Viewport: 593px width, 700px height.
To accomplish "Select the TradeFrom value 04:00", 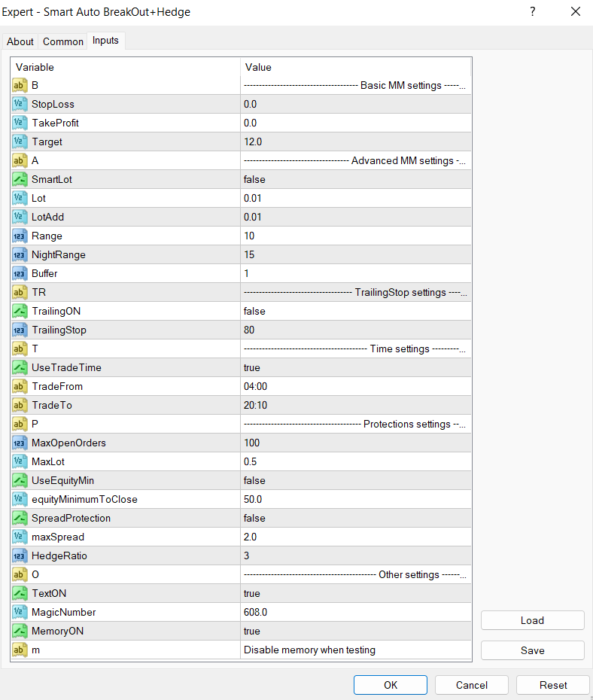I will [356, 386].
